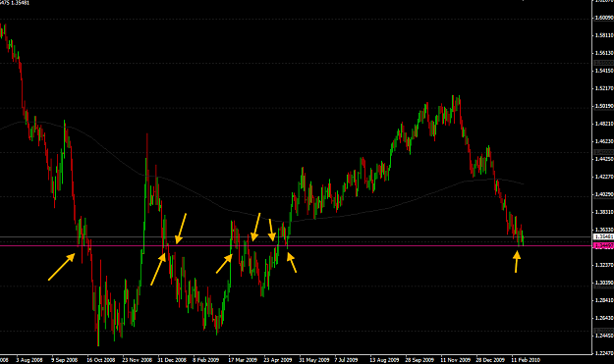Click the '17 Mar 2009' date label

(x=243, y=360)
